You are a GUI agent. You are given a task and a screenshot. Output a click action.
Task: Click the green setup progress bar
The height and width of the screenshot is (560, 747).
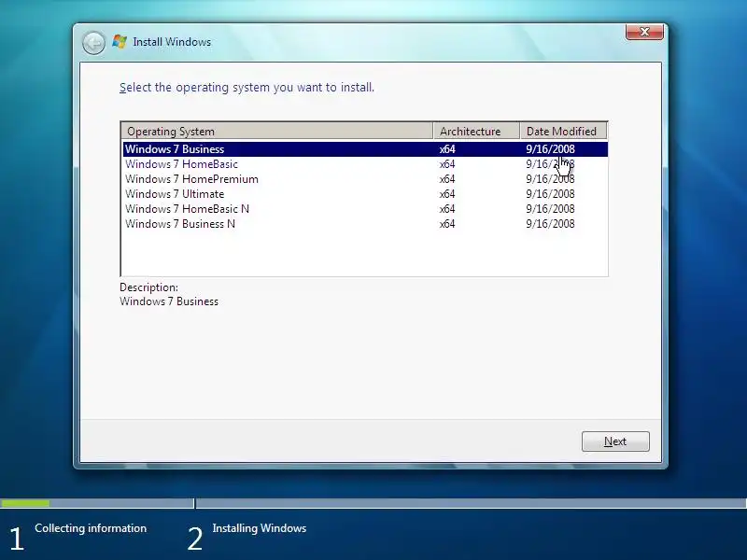point(25,503)
